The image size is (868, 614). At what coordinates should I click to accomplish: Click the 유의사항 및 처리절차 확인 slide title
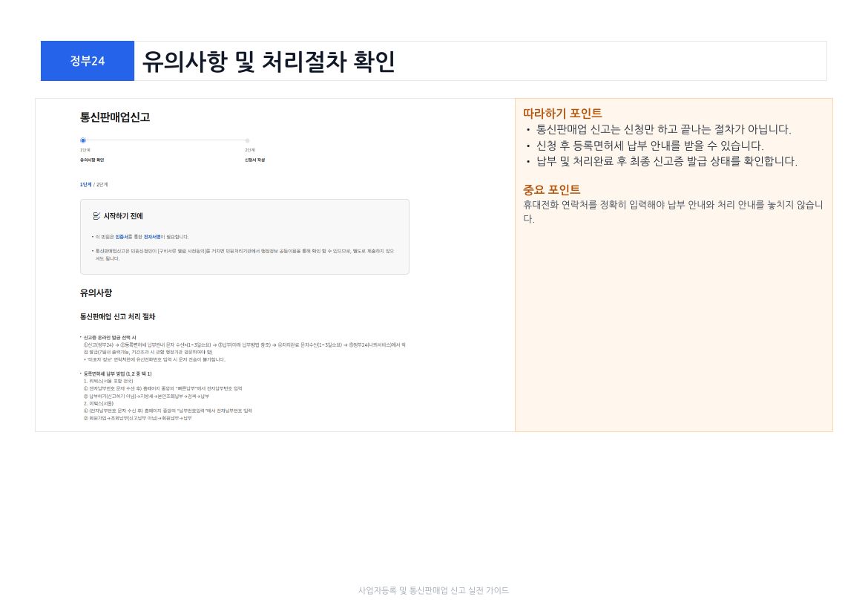[269, 62]
